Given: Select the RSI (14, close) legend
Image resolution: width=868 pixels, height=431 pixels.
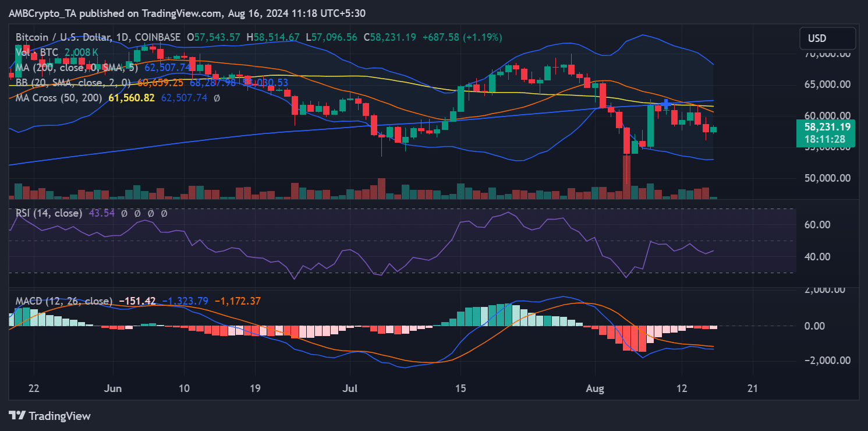Looking at the screenshot, I should (x=49, y=213).
